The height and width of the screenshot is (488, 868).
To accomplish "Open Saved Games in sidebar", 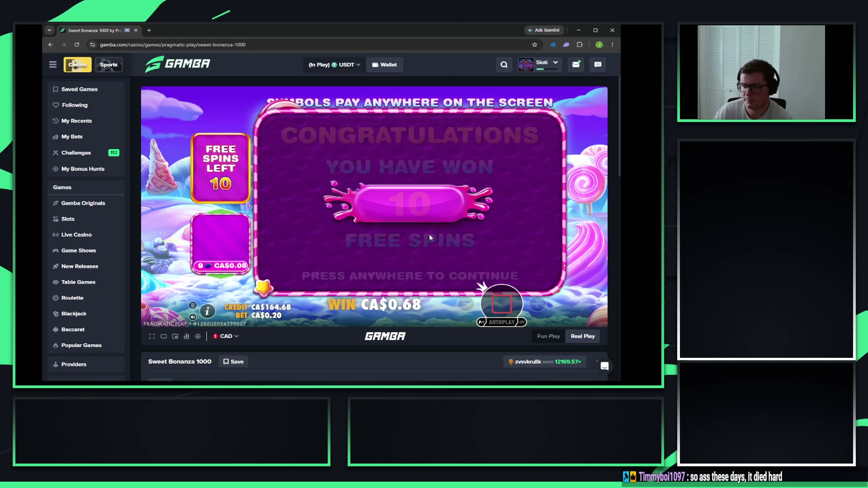I will (x=86, y=89).
